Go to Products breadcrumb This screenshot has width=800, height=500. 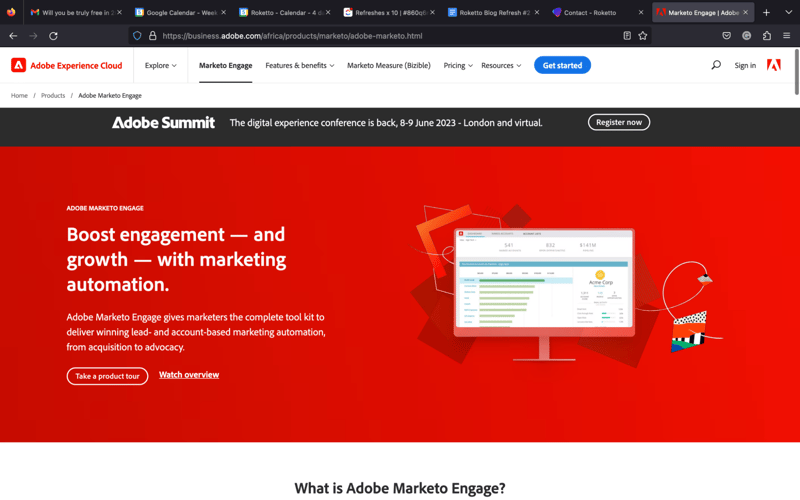point(53,95)
